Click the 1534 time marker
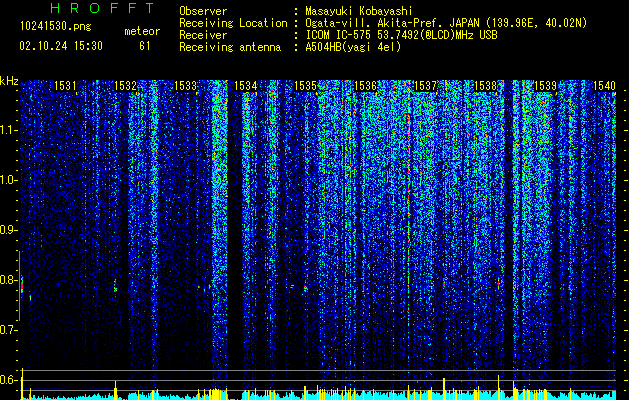629x400 pixels. (246, 86)
